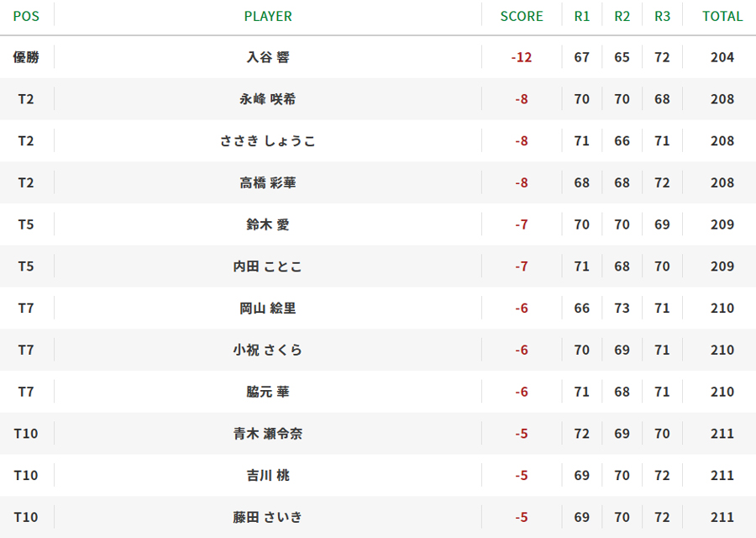Click the PLAYER column header
The height and width of the screenshot is (538, 756).
pyautogui.click(x=268, y=17)
